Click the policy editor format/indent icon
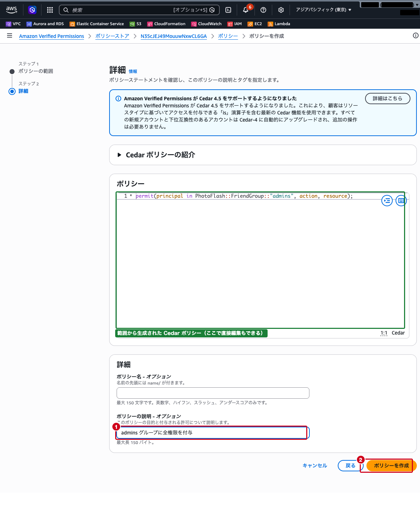This screenshot has height=505, width=420. click(387, 201)
